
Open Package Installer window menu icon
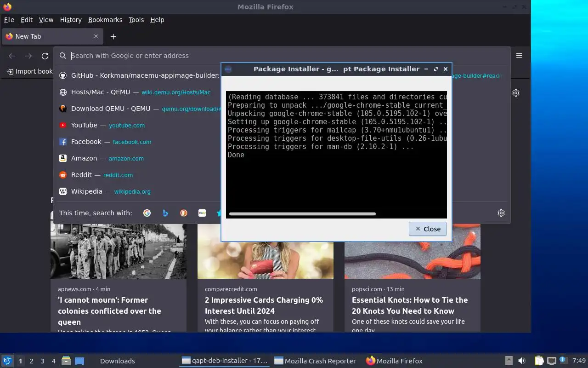[228, 69]
